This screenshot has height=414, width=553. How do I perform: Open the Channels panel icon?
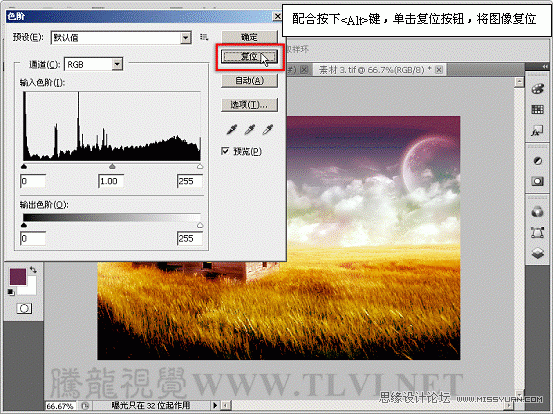pos(537,212)
